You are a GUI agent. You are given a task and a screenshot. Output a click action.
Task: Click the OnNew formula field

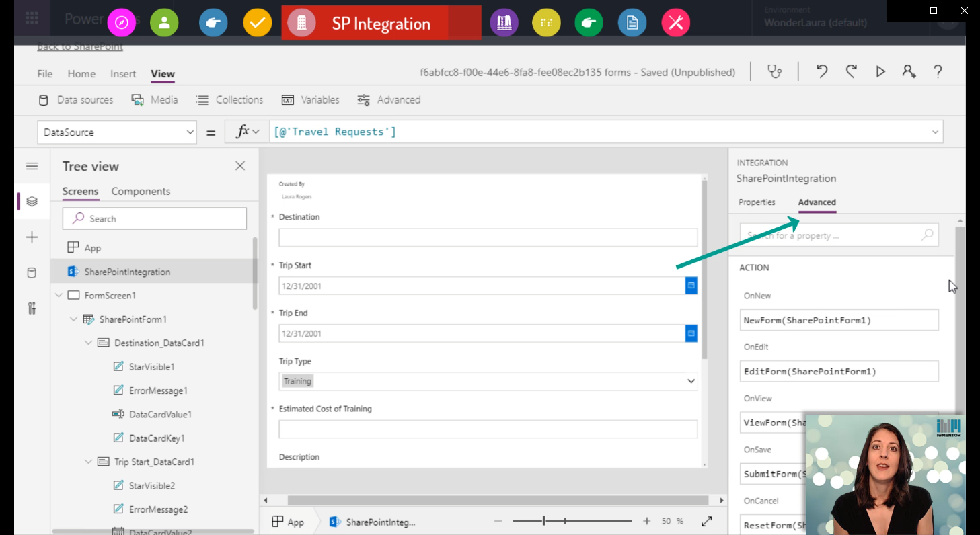tap(839, 320)
